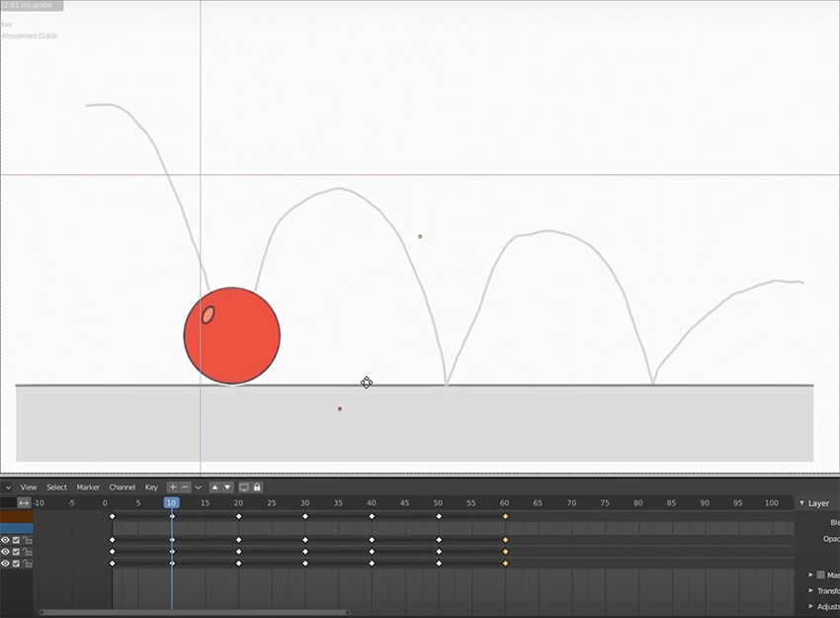This screenshot has width=840, height=618.
Task: Lock the bottom layer with its padlock icon
Action: 27,564
